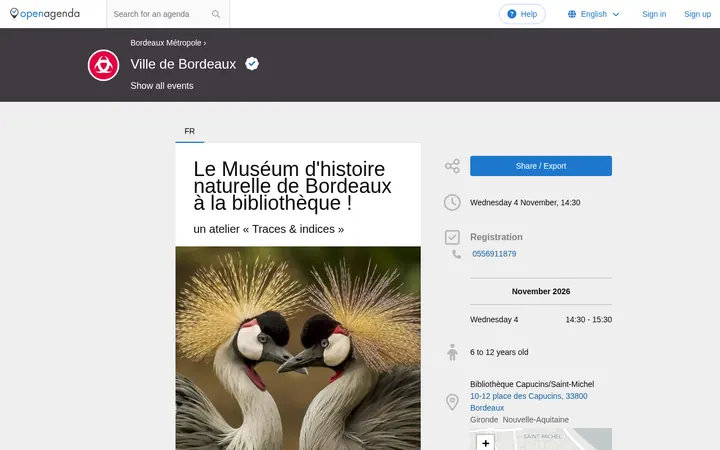Click the map pin location icon

(x=452, y=402)
